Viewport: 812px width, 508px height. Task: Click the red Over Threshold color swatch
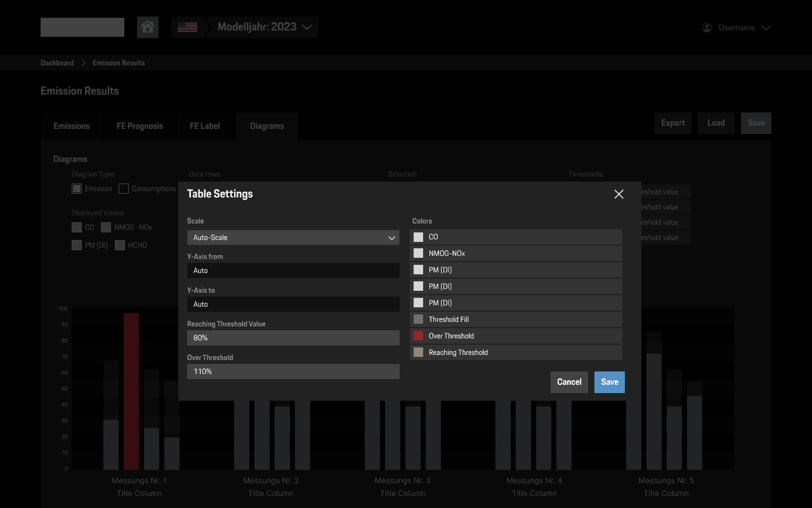(x=418, y=335)
